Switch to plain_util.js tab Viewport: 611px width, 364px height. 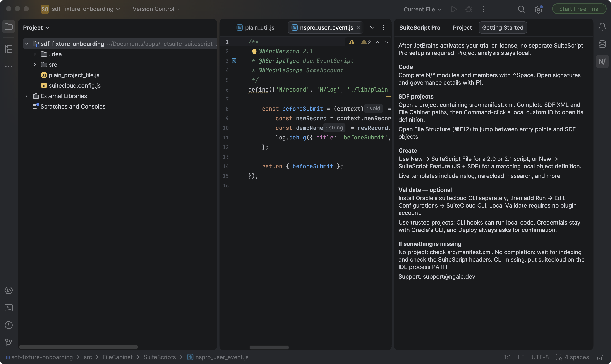click(255, 27)
